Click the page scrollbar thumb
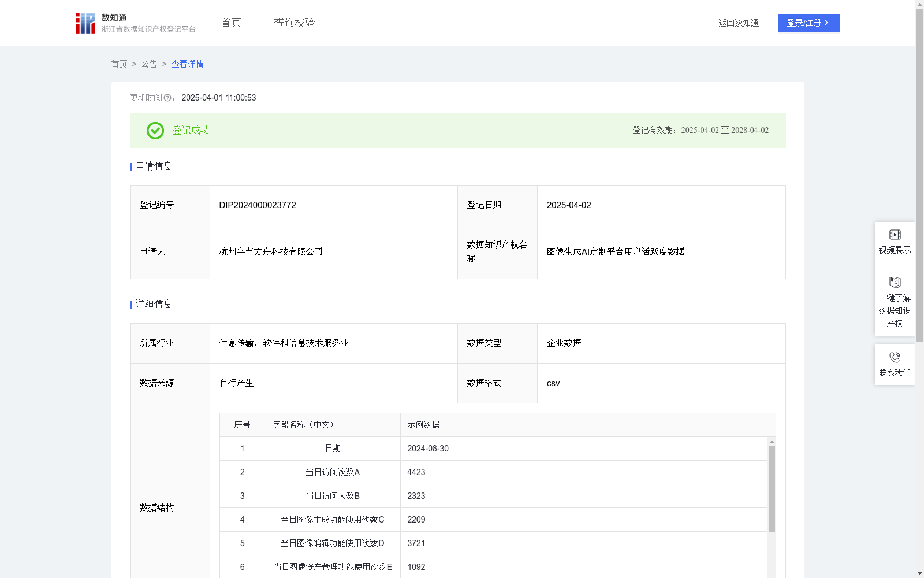 click(x=919, y=175)
